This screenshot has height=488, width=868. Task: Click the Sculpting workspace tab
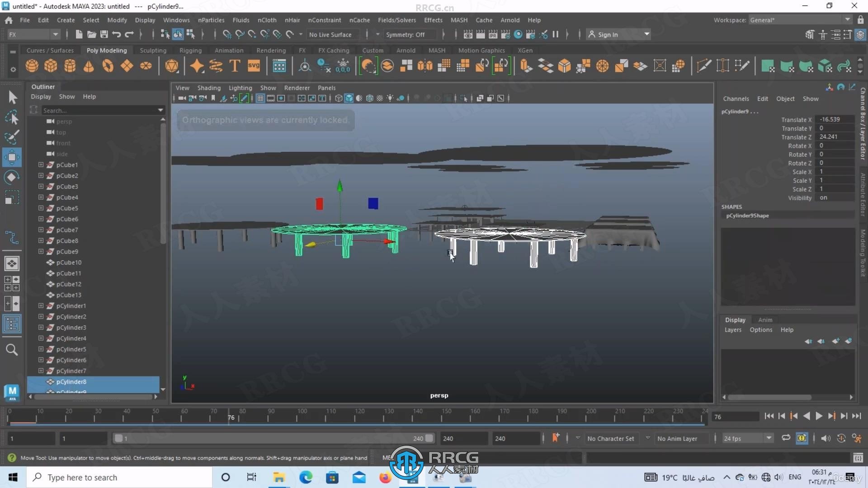tap(153, 49)
